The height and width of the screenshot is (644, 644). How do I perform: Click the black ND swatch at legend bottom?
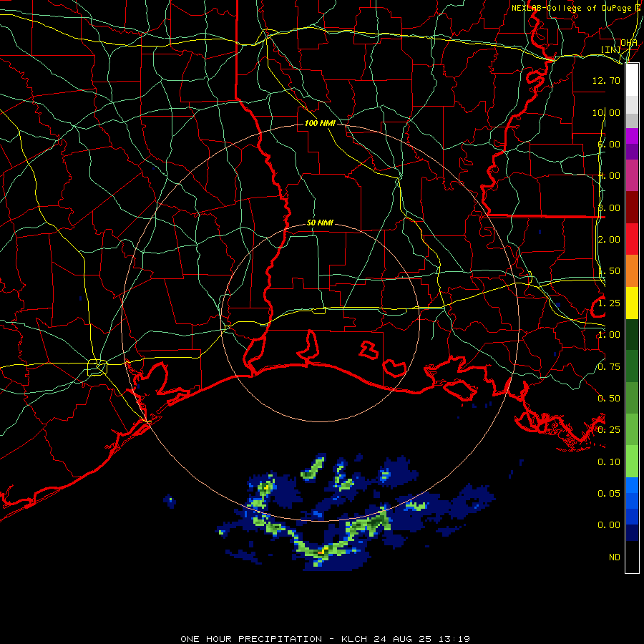click(x=632, y=557)
